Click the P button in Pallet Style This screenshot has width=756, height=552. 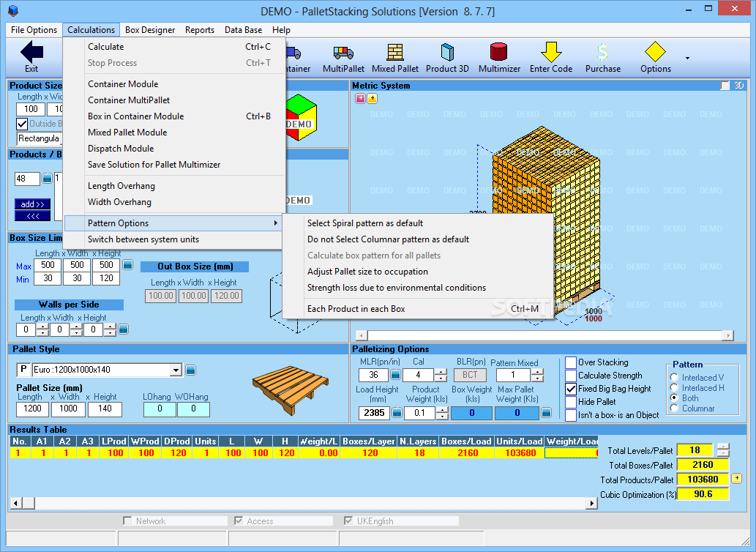click(x=23, y=370)
